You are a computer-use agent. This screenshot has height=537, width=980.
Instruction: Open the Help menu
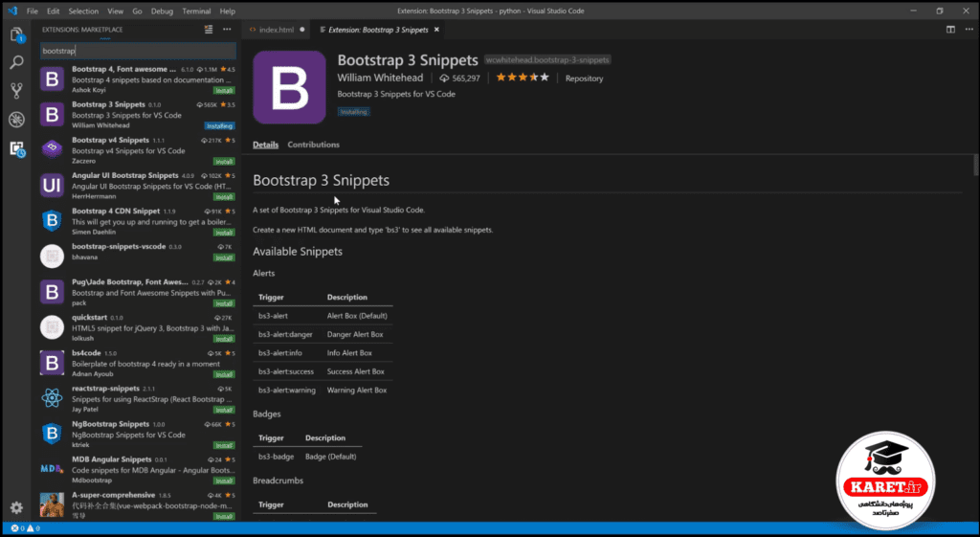(x=228, y=11)
